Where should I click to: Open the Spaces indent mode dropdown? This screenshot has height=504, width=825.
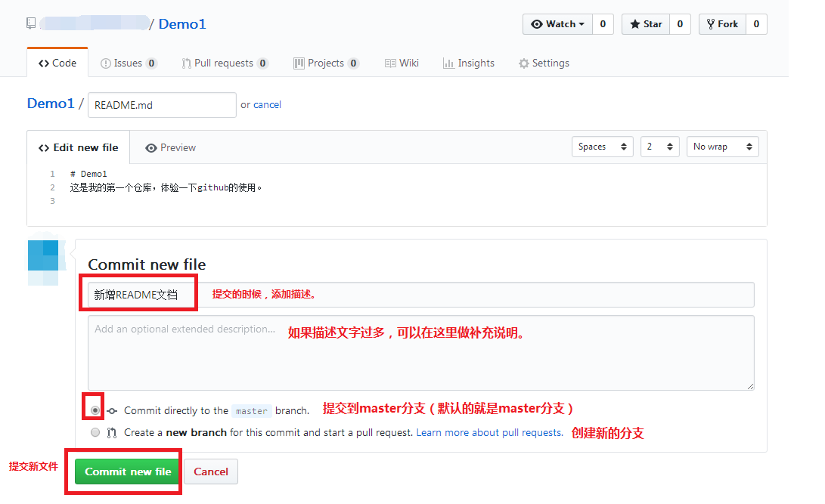[x=603, y=147]
